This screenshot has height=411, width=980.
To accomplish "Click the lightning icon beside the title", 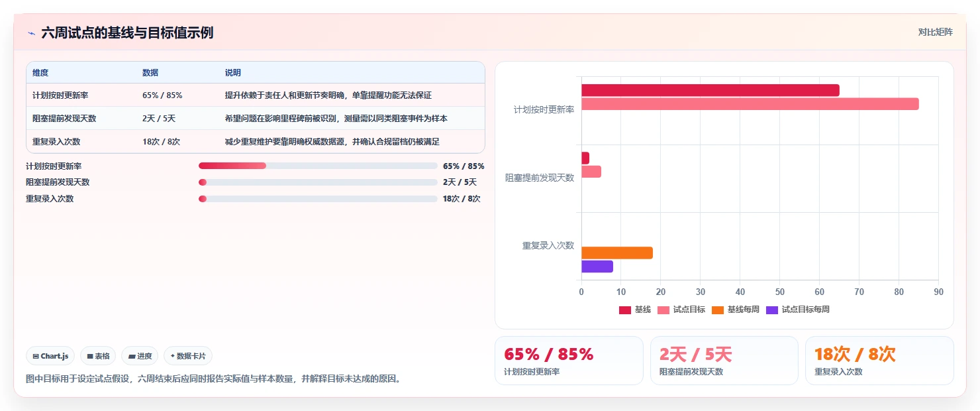I will pyautogui.click(x=31, y=33).
